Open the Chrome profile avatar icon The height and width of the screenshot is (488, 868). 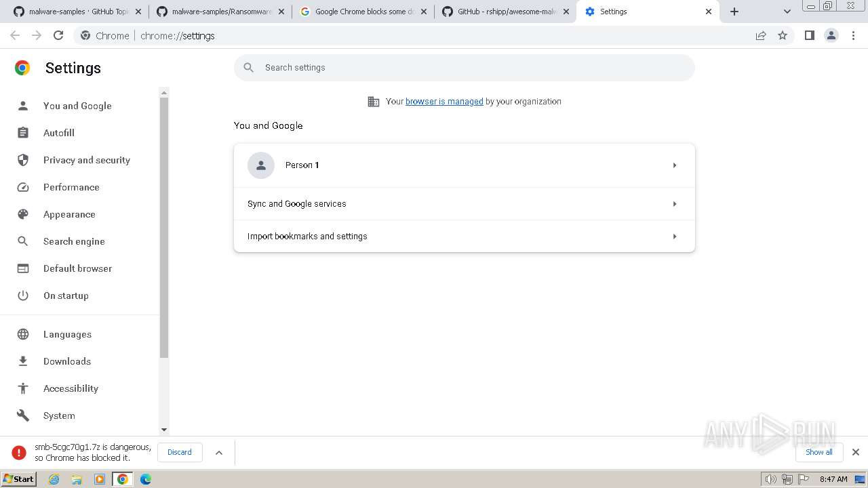831,35
